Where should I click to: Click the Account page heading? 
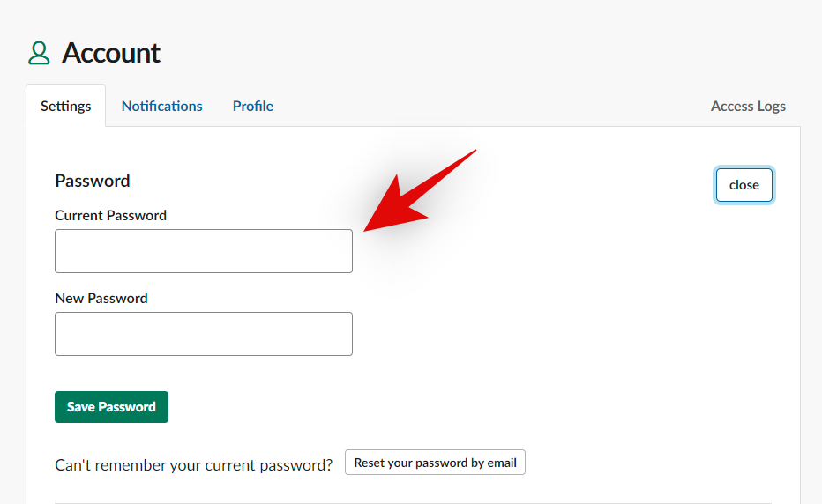[111, 53]
